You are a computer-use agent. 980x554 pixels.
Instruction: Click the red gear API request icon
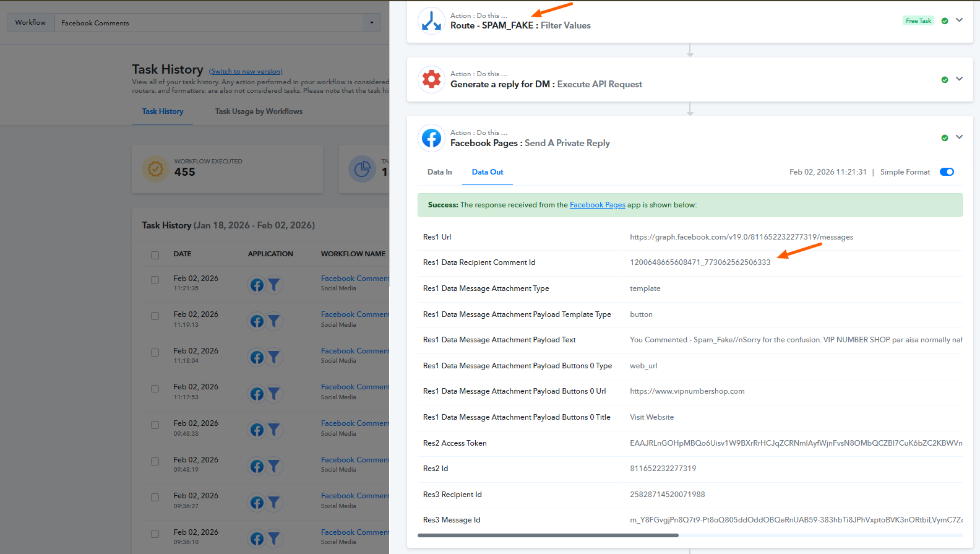coord(431,79)
